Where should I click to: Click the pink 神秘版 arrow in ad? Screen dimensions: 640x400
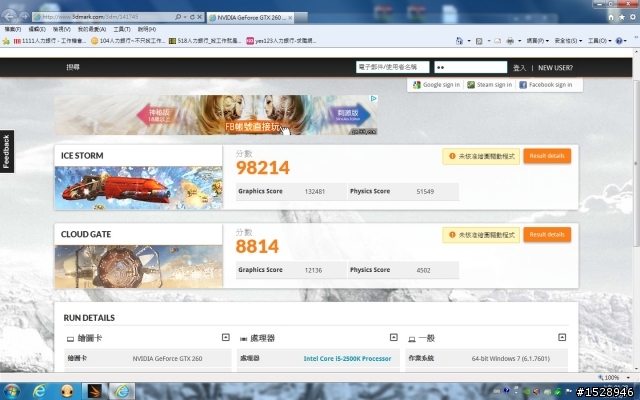pos(156,115)
